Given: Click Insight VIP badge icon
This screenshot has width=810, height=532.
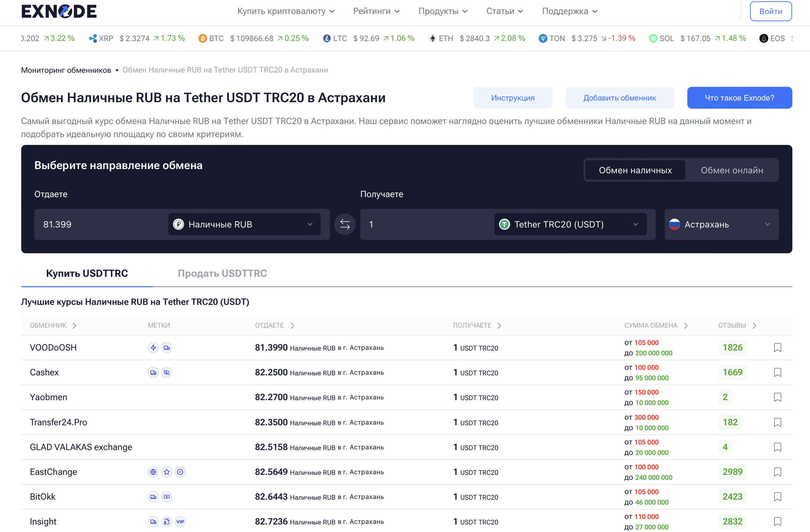Looking at the screenshot, I should (180, 522).
